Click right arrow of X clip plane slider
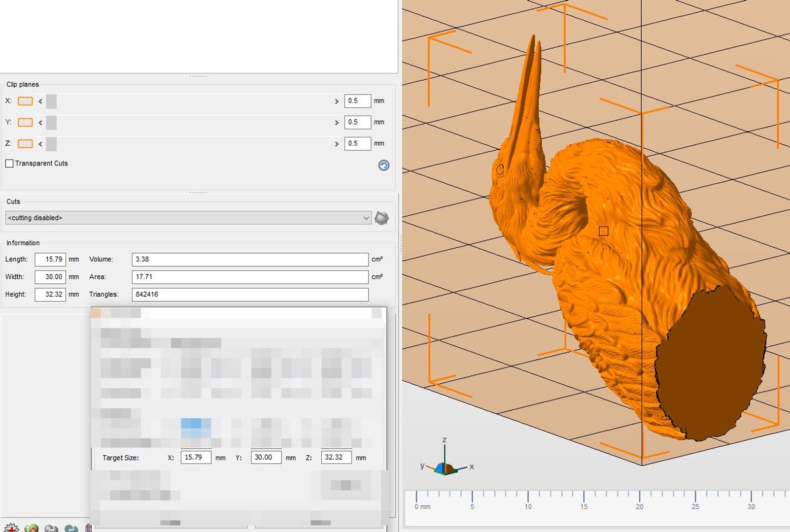 tap(337, 101)
